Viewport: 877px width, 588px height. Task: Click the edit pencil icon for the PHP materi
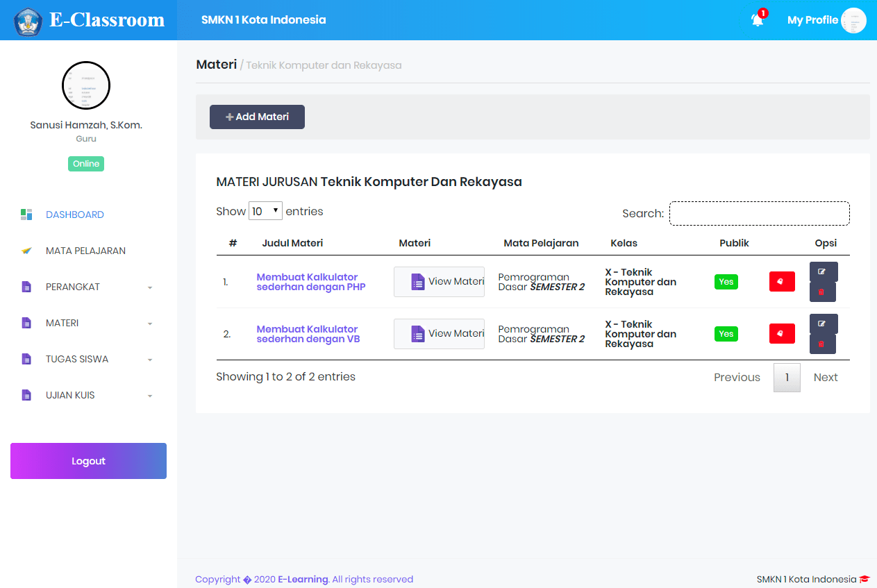click(823, 271)
